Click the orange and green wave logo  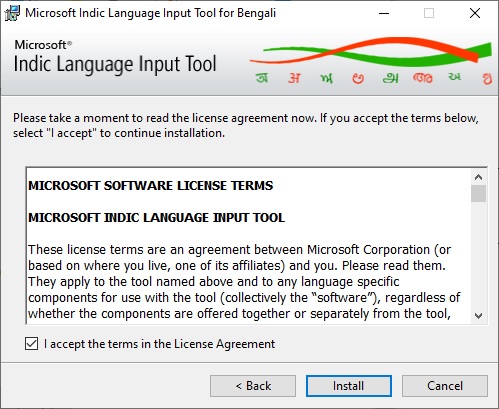tap(370, 52)
